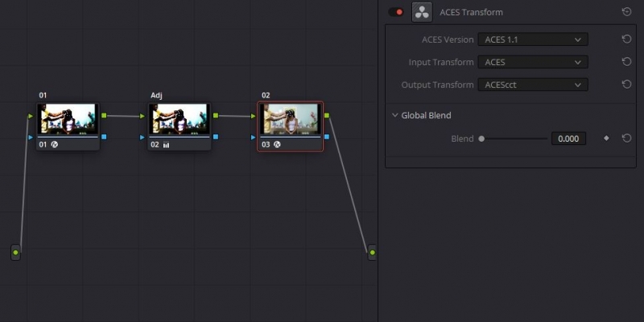Reset the entire ACES Transform effect
The width and height of the screenshot is (644, 322).
(627, 12)
